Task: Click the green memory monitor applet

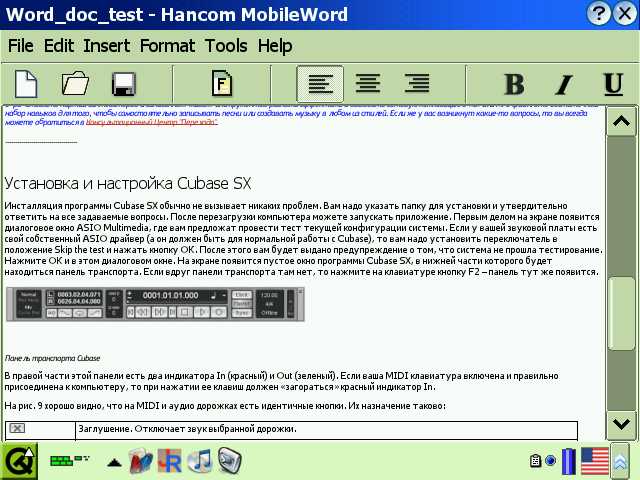Action: (x=69, y=460)
